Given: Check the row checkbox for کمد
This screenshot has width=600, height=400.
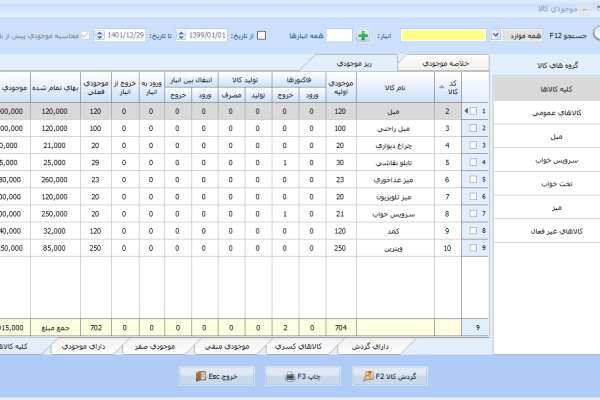Looking at the screenshot, I should [473, 231].
